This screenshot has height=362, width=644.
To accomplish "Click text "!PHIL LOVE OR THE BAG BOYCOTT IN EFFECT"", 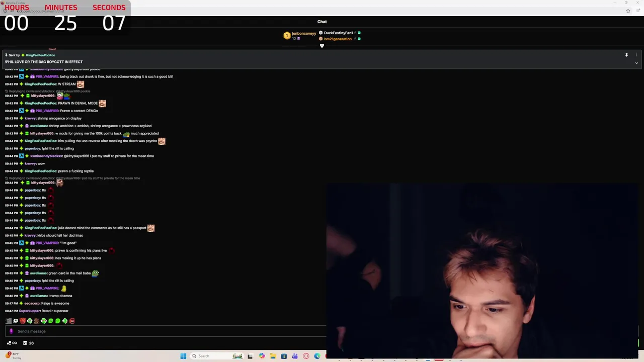I will point(44,62).
